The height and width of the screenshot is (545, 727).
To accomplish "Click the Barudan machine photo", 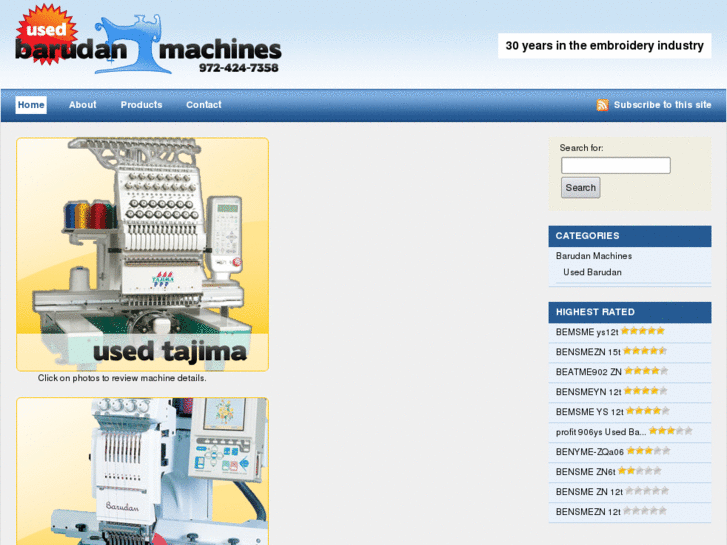I will coord(142,471).
